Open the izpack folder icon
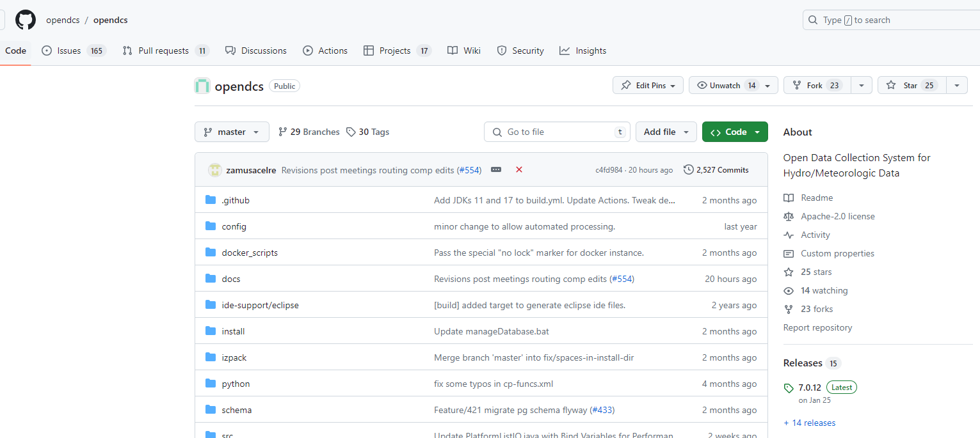 (211, 357)
